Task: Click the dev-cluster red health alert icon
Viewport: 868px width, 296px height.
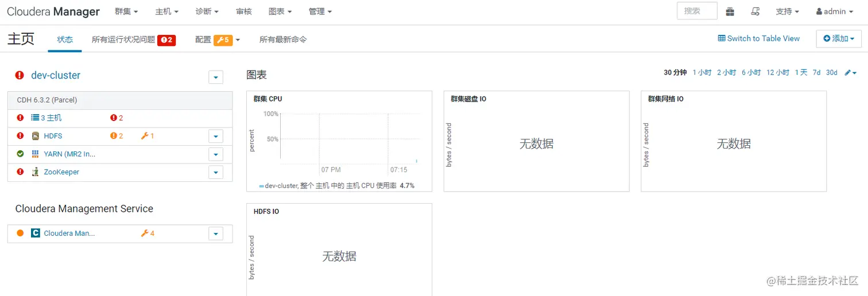Action: coord(20,75)
